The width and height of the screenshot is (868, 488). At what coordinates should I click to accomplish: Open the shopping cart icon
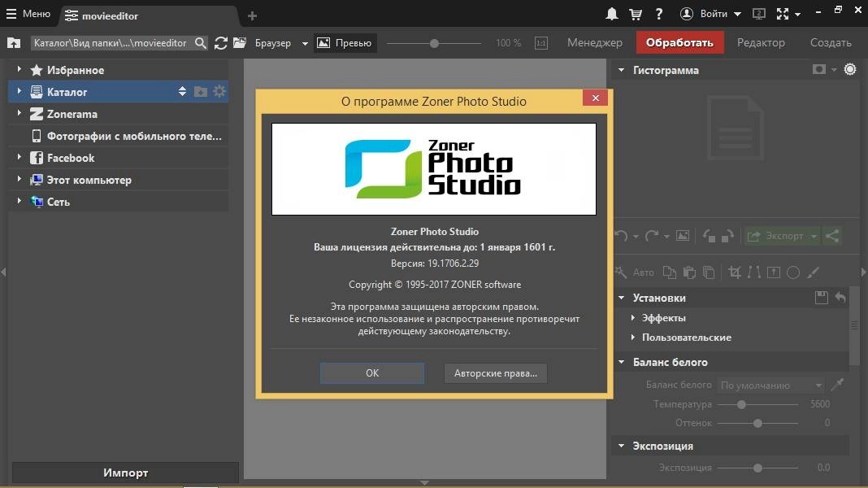[636, 15]
